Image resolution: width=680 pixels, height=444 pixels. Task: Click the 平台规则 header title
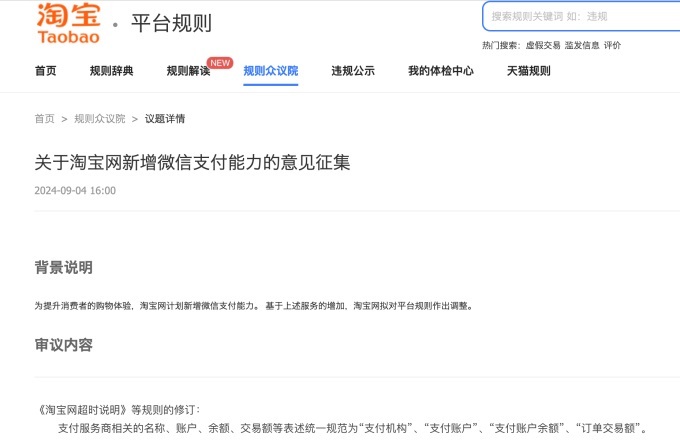pos(171,24)
